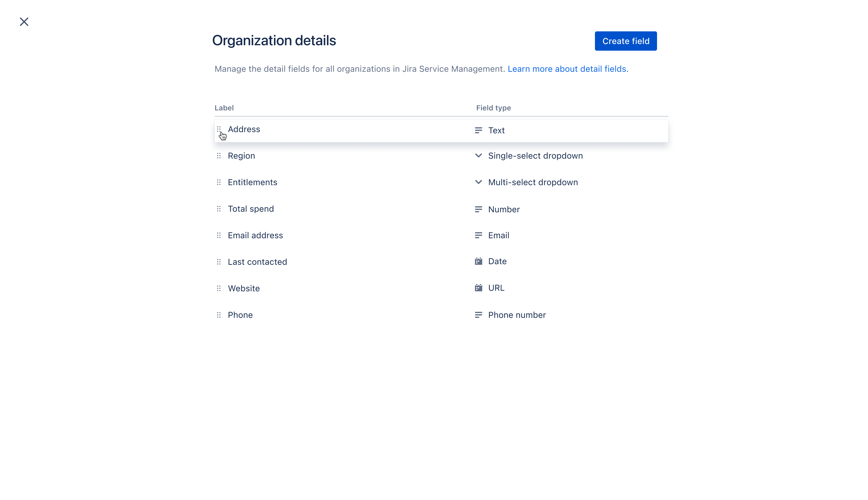Click the drag handle icon for Region
This screenshot has height=500, width=868.
pos(219,156)
